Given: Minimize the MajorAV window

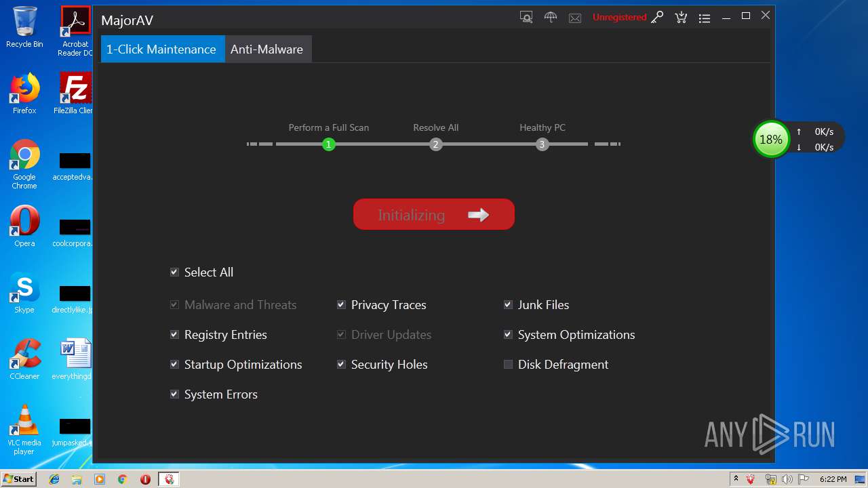Looking at the screenshot, I should click(x=726, y=16).
